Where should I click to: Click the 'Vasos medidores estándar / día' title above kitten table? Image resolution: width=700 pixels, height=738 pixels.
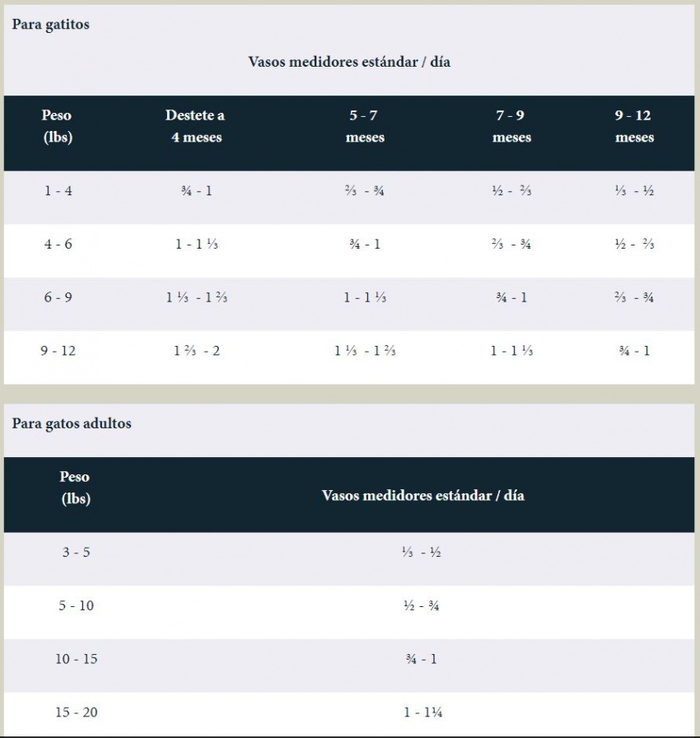[349, 62]
